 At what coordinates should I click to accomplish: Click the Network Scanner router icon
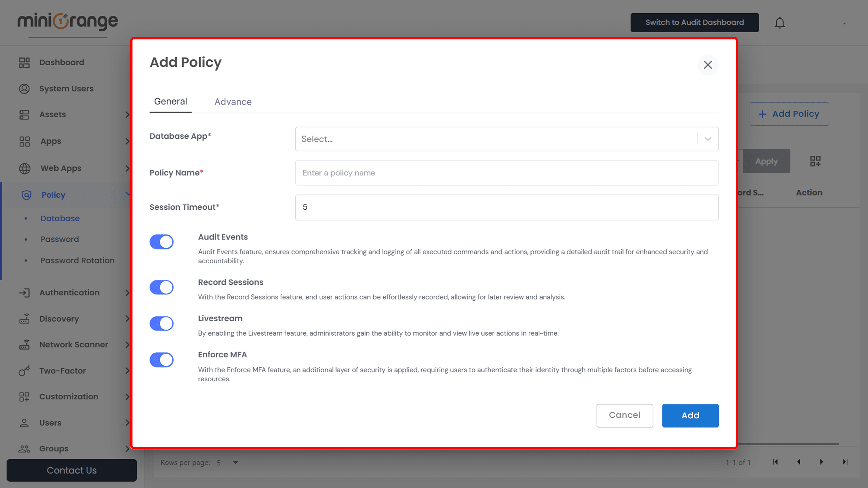pyautogui.click(x=24, y=345)
